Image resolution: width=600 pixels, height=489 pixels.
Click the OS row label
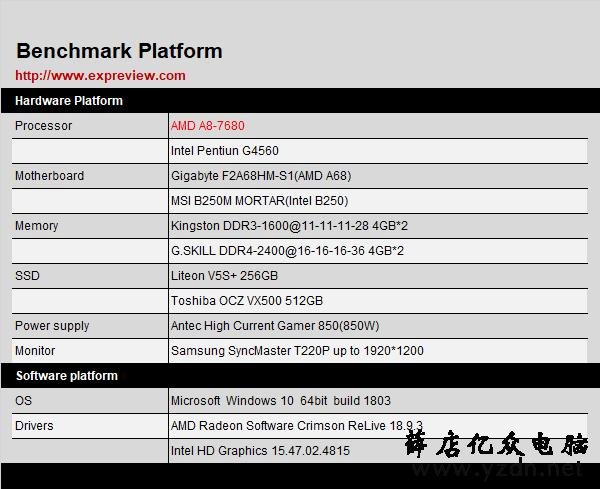point(23,401)
